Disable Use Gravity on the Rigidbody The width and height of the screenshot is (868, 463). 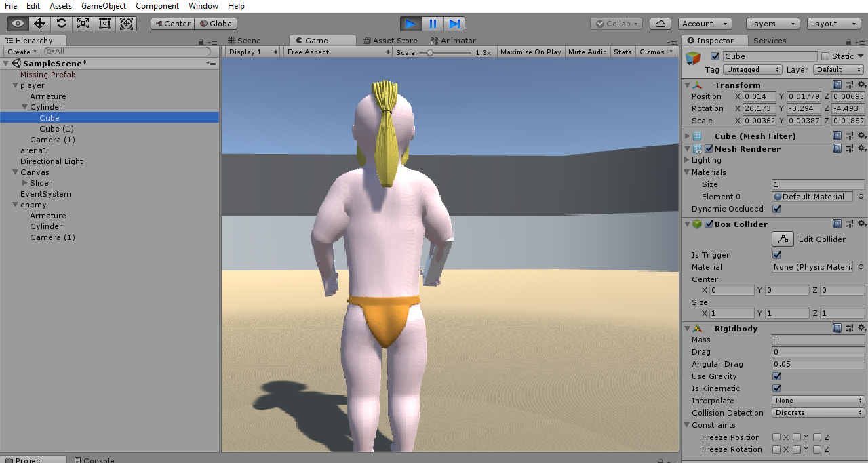point(776,376)
